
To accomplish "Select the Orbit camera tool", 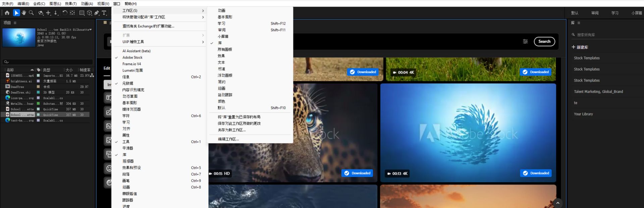I will point(41,13).
